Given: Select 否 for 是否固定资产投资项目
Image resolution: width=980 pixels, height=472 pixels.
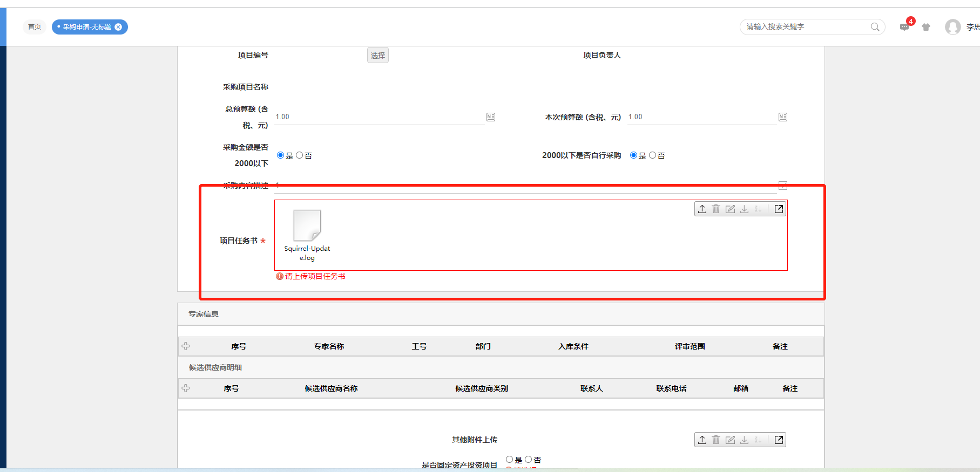Looking at the screenshot, I should point(528,460).
